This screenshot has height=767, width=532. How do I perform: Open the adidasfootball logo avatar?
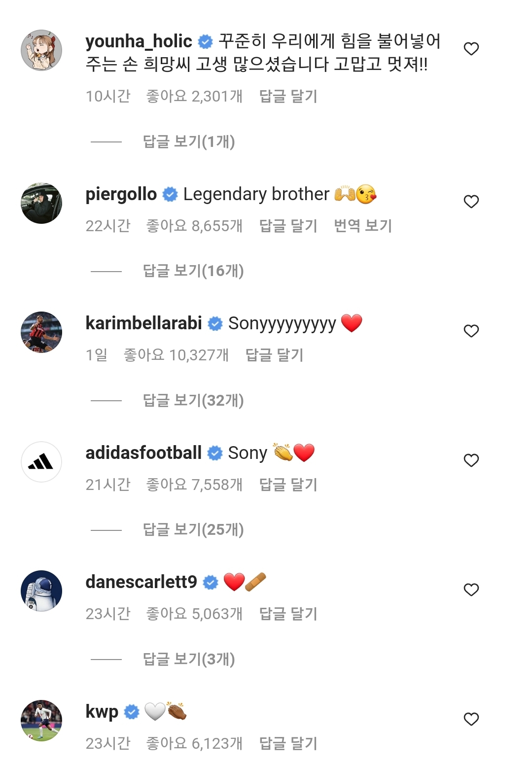pyautogui.click(x=41, y=462)
